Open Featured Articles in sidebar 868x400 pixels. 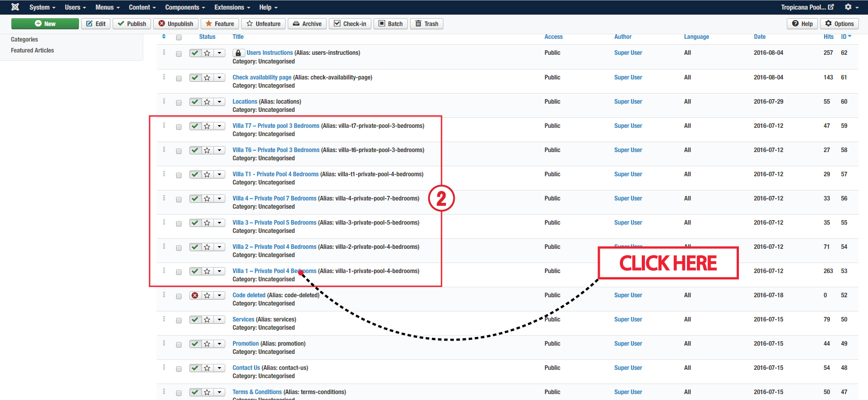pyautogui.click(x=32, y=50)
